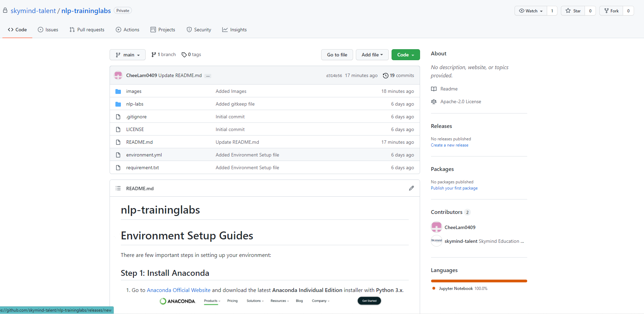The width and height of the screenshot is (644, 314).
Task: Click the LICENSE file icon
Action: coord(118,129)
